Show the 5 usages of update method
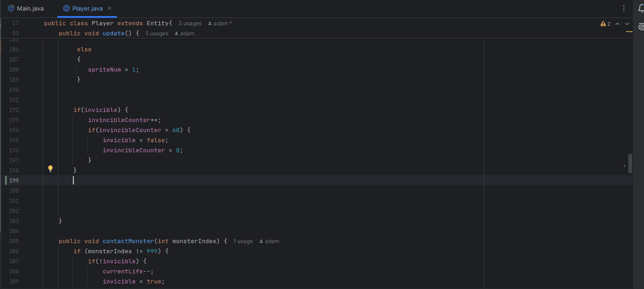 tap(156, 34)
